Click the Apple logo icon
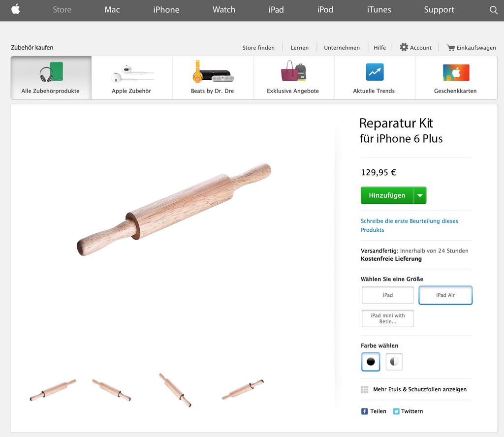Screen dimensions: 504x437 click(x=16, y=9)
